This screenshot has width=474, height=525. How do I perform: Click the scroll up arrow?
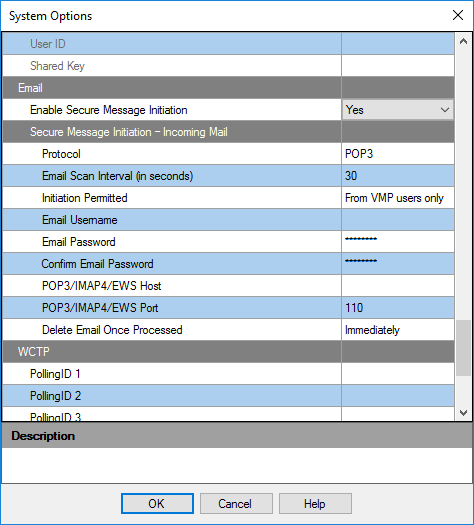463,42
